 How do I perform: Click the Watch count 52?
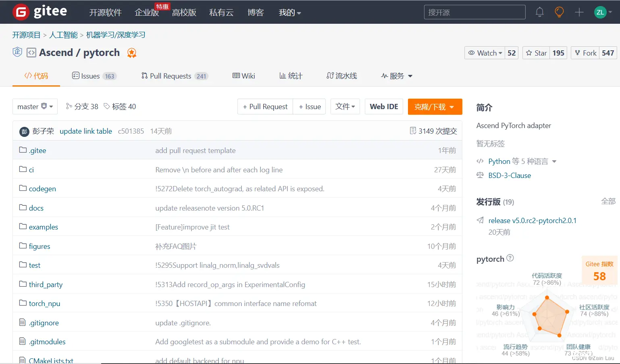pos(512,53)
